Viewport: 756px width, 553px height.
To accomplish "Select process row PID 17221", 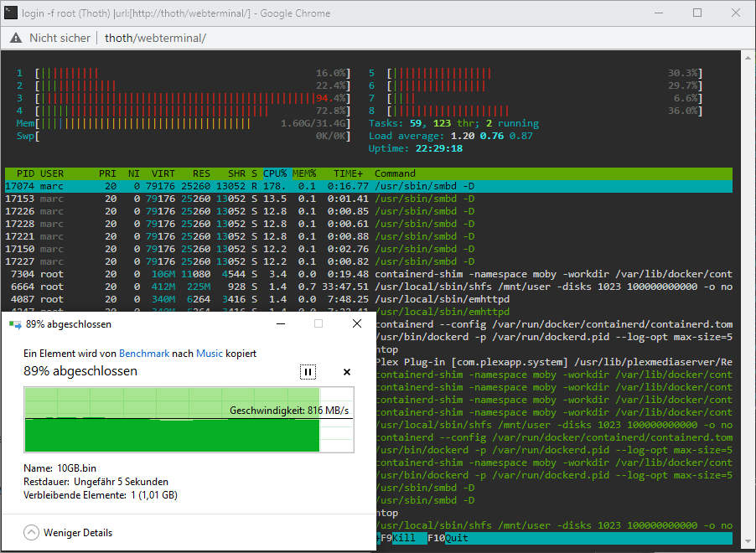I will coord(368,236).
